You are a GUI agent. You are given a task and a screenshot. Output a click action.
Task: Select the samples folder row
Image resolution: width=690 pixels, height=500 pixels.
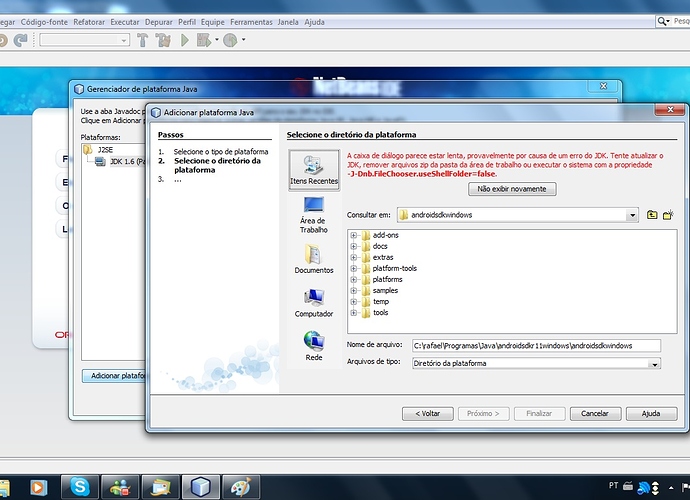(379, 290)
